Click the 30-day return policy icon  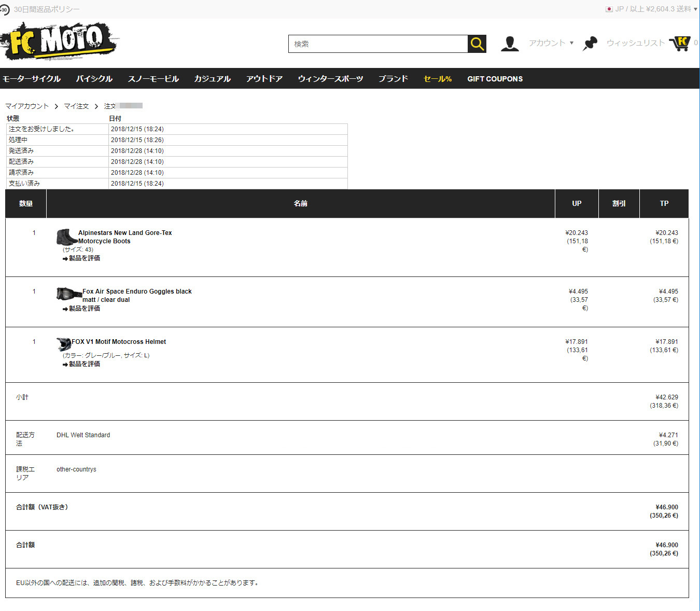[x=5, y=9]
